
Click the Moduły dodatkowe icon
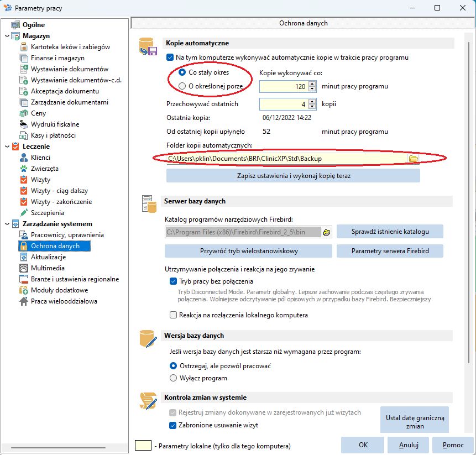[24, 290]
